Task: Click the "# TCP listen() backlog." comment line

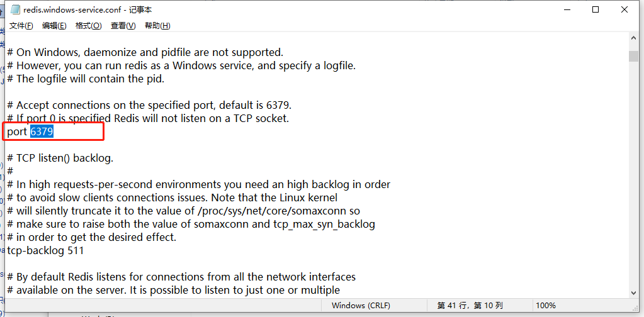Action: pyautogui.click(x=60, y=158)
